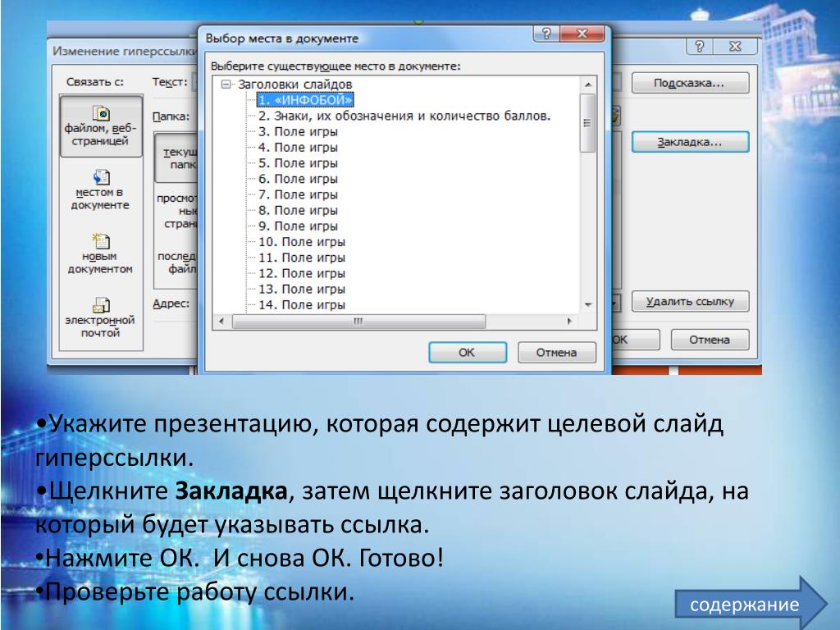Viewport: 840px width, 630px height.
Task: Click the vertical scrollbar thumb of slide list
Action: point(587,123)
